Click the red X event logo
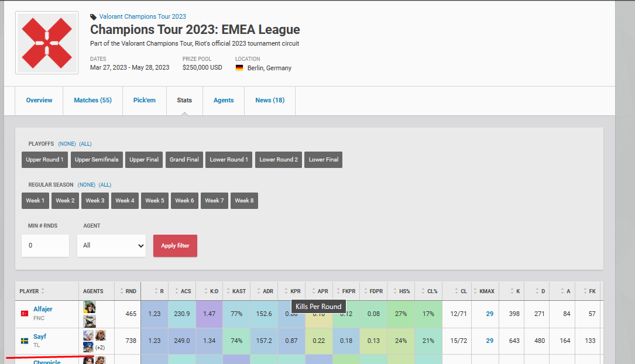 click(x=47, y=43)
